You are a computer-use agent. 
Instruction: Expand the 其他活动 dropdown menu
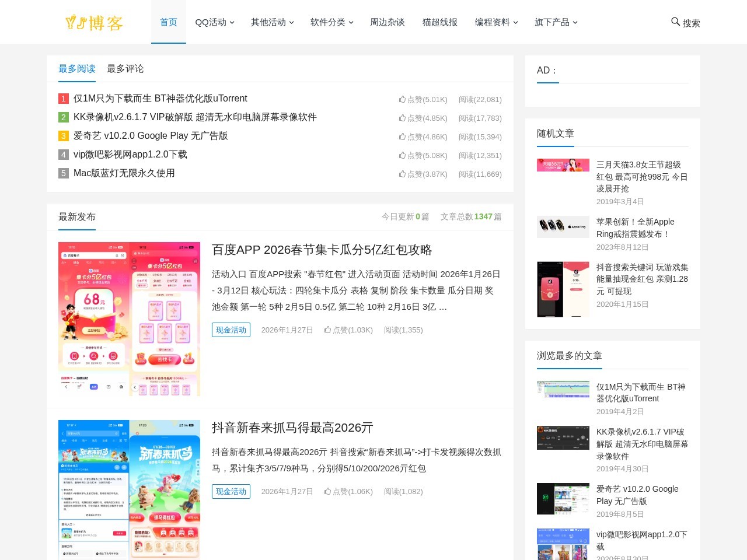272,22
